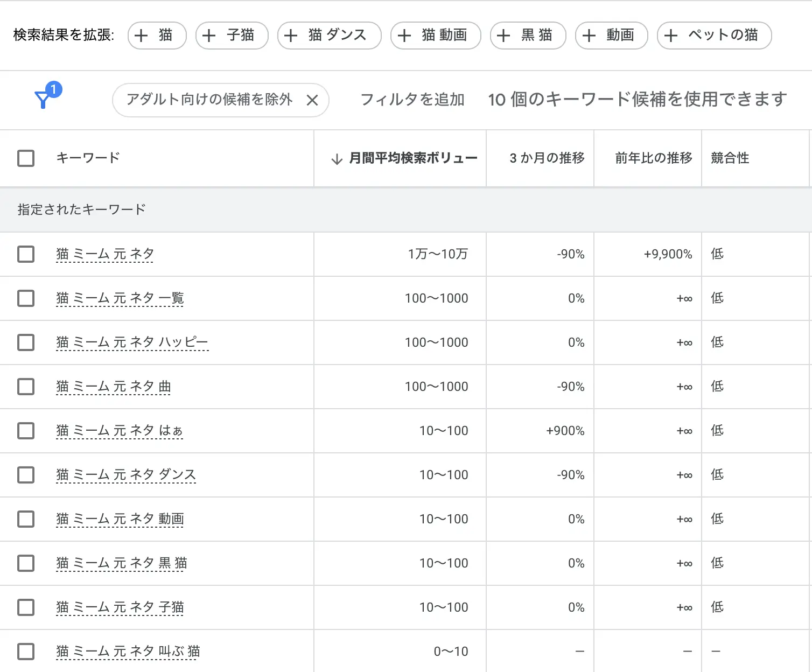Click the 競合性 column header
Image resolution: width=812 pixels, height=672 pixels.
click(x=730, y=158)
